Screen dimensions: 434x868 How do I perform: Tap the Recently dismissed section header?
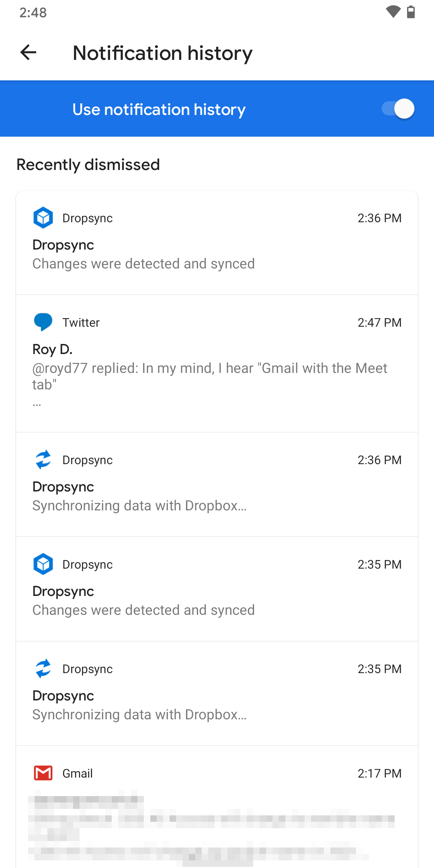[88, 165]
